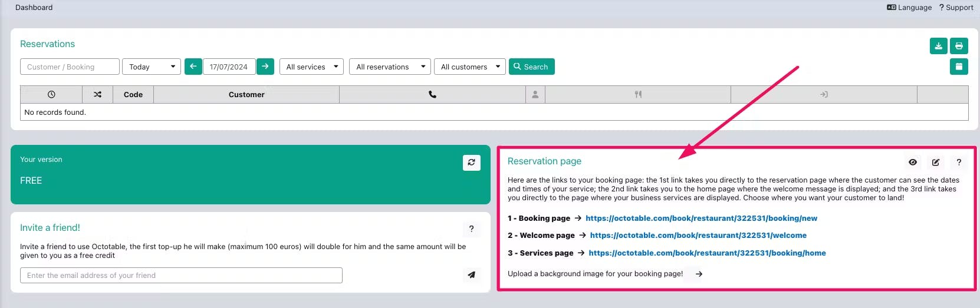Click the person guests column header icon
This screenshot has width=980, height=308.
[x=535, y=94]
